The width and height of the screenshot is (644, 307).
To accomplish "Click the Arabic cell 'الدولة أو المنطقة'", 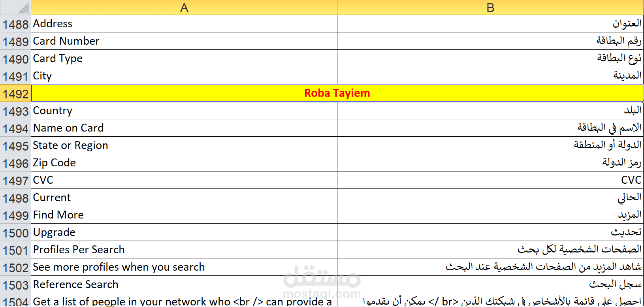I will [490, 146].
